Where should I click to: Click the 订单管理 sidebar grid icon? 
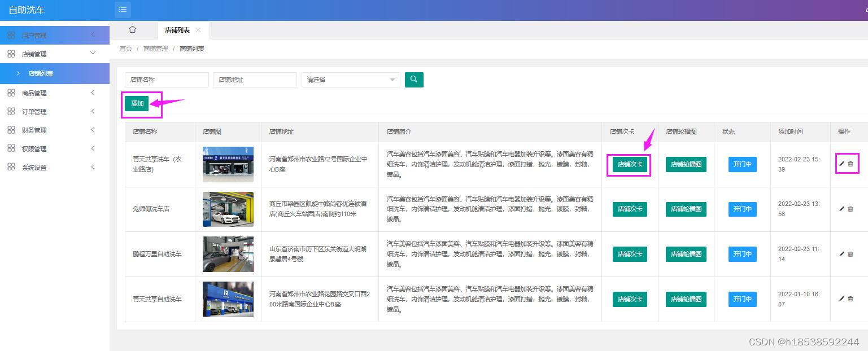click(x=11, y=111)
